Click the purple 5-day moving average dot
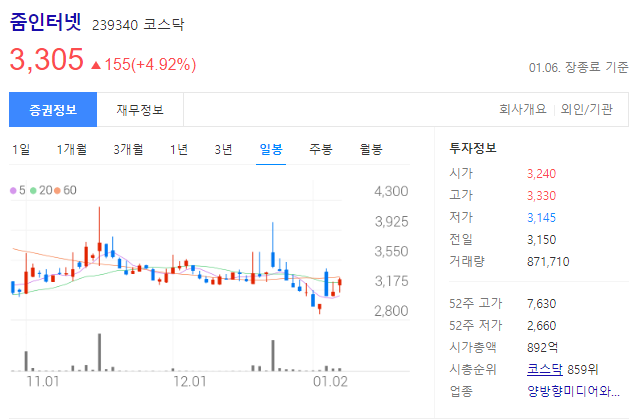 13,190
